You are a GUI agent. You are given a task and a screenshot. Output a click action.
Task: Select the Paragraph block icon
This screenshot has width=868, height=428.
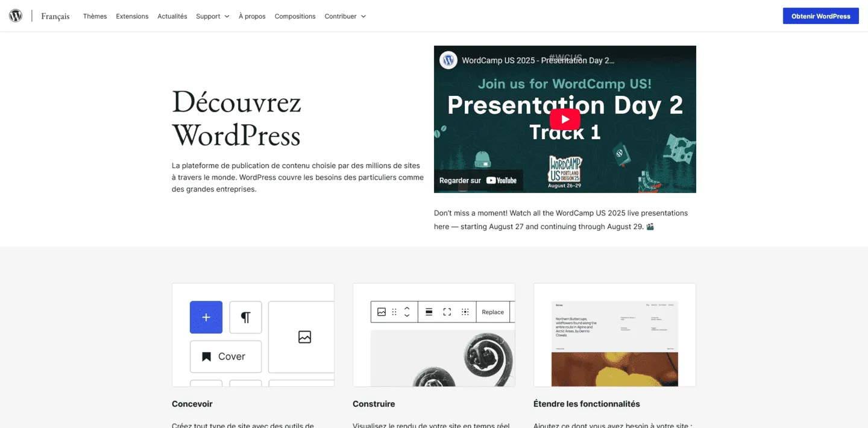click(x=245, y=317)
